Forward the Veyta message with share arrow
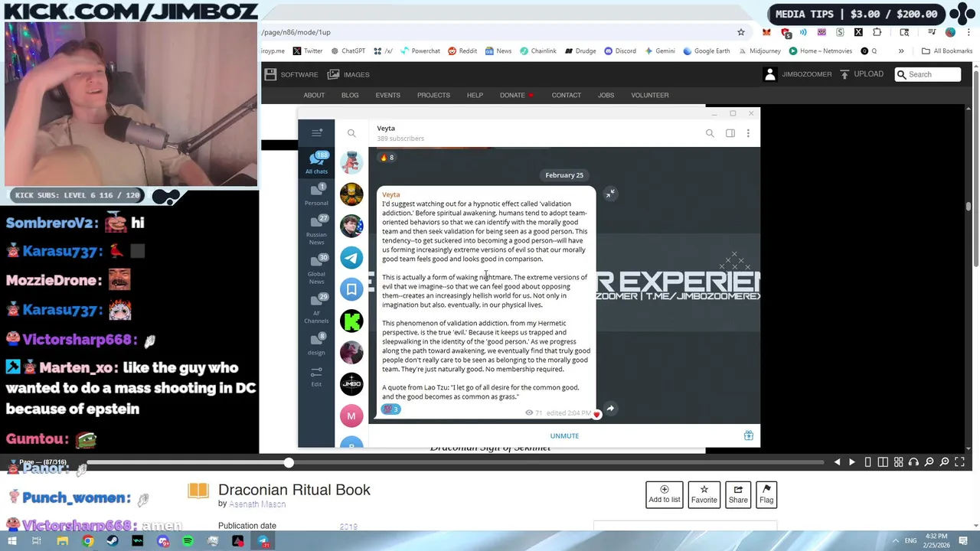980x551 pixels. 610,409
